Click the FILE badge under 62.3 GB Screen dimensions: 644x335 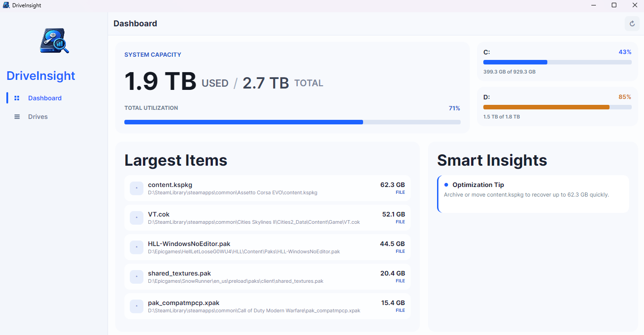(x=400, y=192)
